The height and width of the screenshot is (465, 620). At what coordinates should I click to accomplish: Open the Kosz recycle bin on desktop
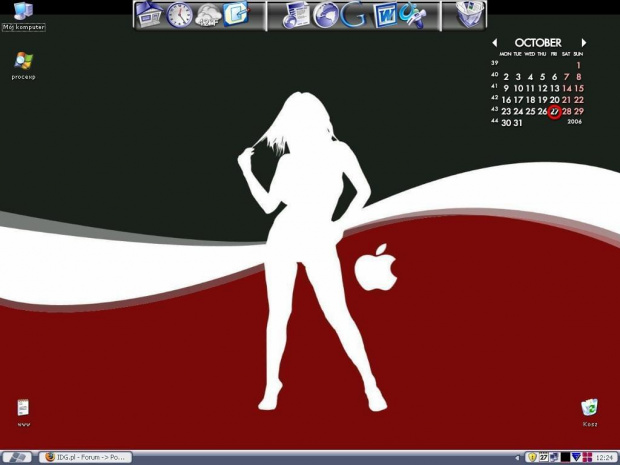(x=590, y=408)
